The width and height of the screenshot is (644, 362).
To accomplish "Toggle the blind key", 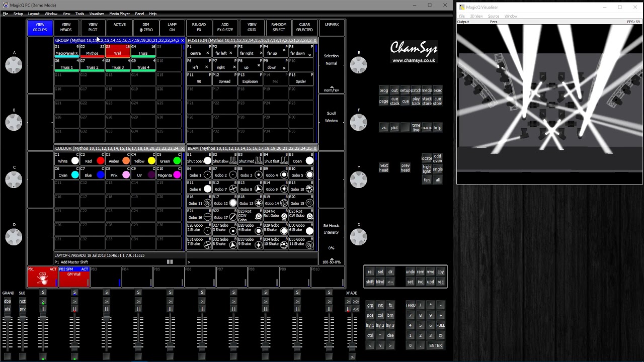I will (x=380, y=282).
